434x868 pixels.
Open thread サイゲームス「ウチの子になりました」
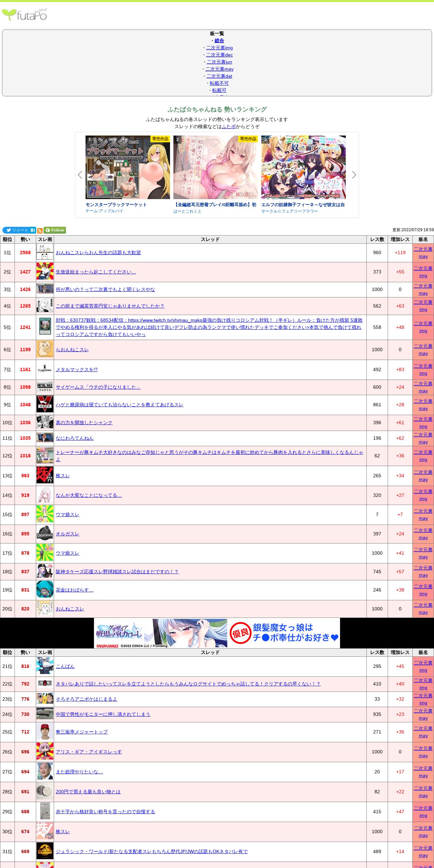click(x=98, y=387)
